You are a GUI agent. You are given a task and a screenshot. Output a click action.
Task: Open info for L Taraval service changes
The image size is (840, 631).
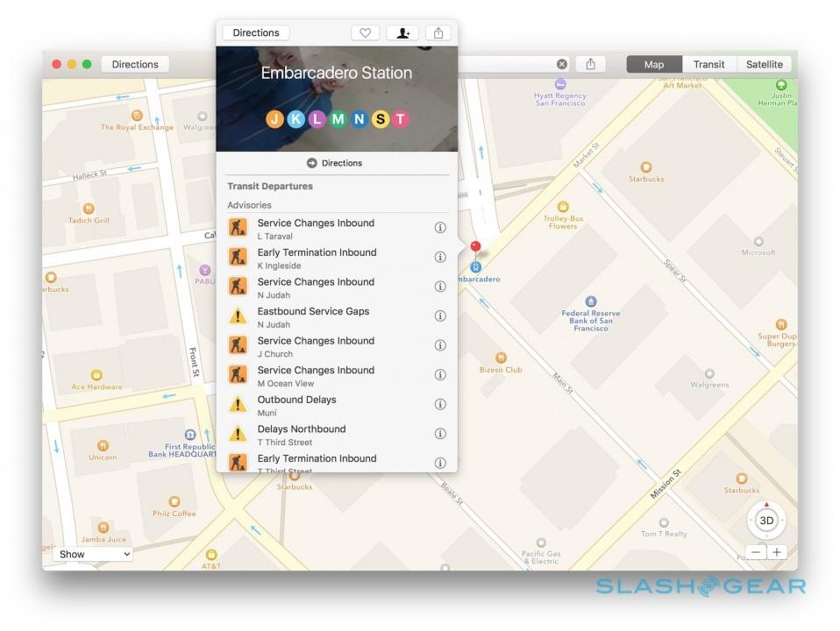point(440,228)
